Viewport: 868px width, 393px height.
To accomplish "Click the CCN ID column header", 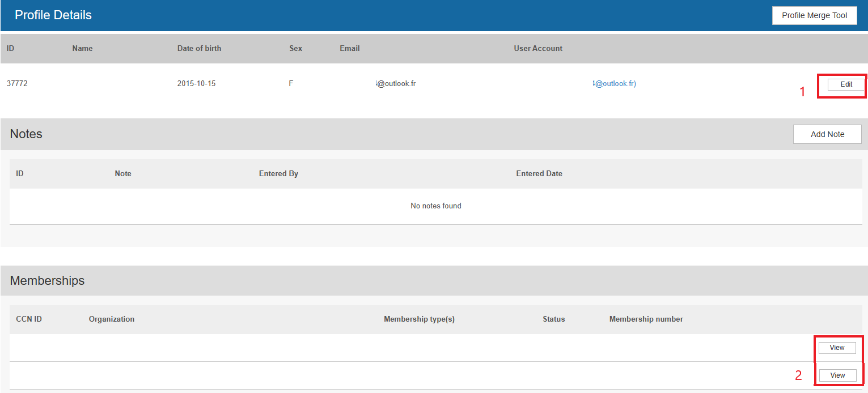I will (x=29, y=319).
